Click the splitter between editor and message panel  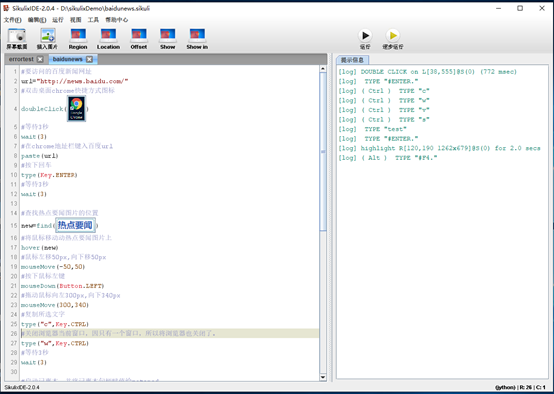[x=331, y=217]
